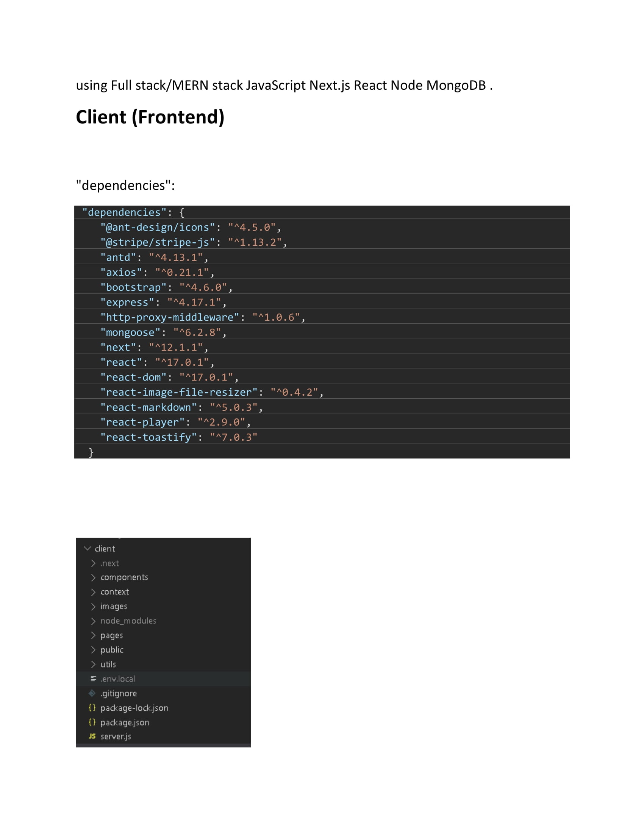Open the server.js file
The image size is (644, 833).
115,736
